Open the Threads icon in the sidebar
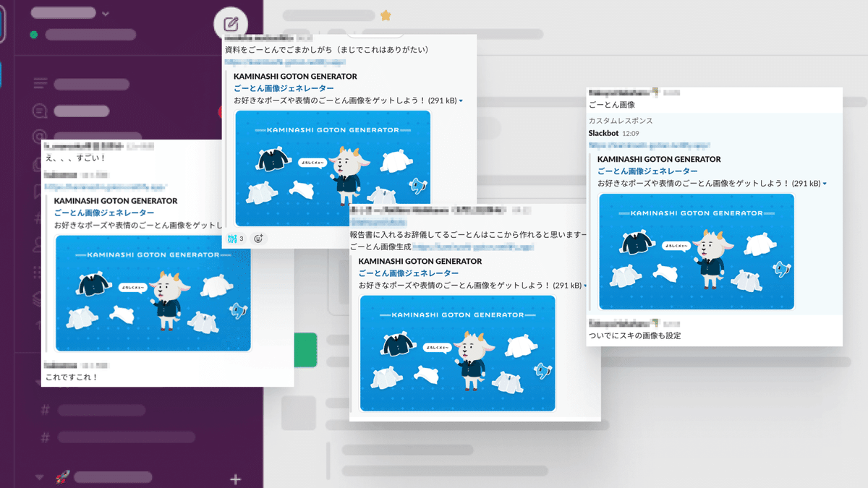 click(x=39, y=84)
